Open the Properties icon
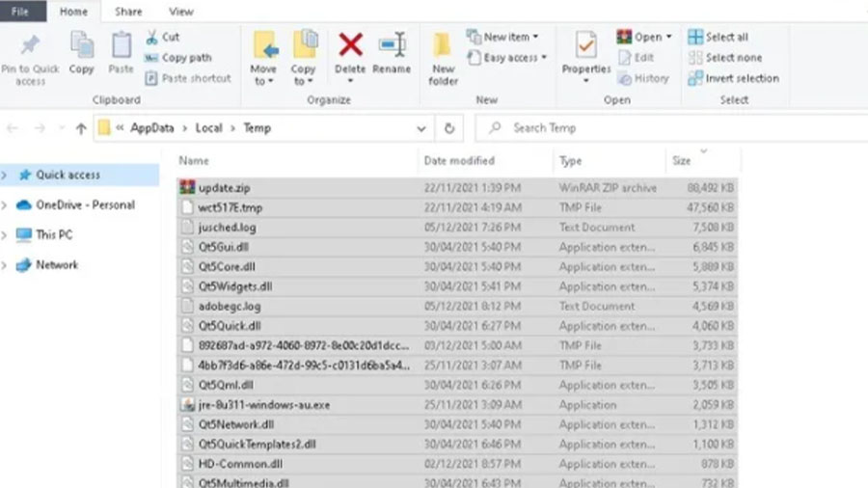868x488 pixels. pyautogui.click(x=586, y=46)
